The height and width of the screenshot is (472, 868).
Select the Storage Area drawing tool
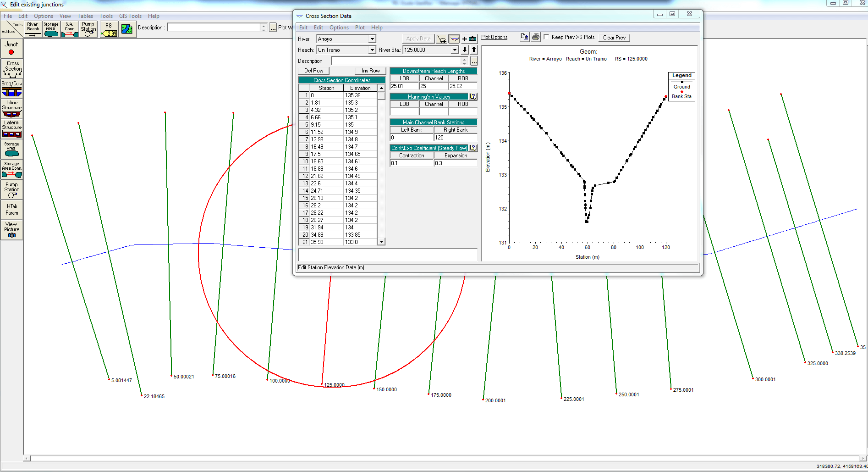coord(51,29)
